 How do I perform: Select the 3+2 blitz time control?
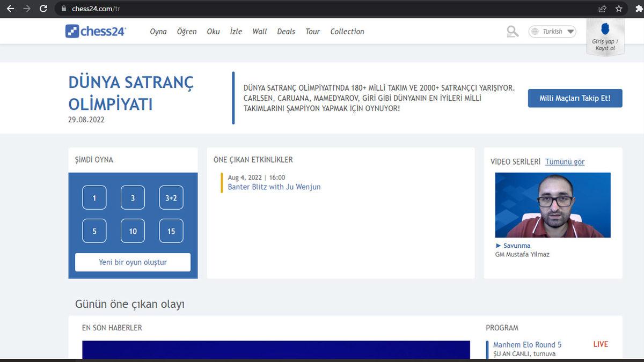pos(171,197)
